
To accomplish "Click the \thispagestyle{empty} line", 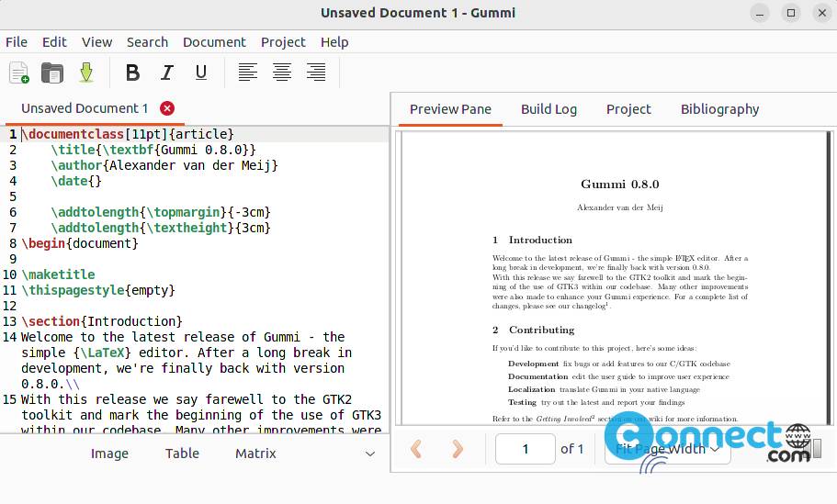I will 98,290.
